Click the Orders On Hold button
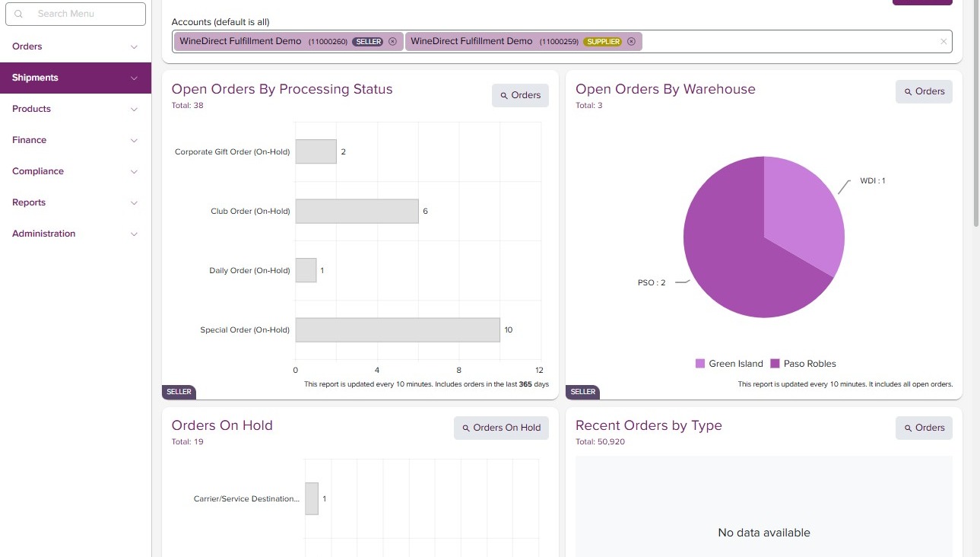Image resolution: width=980 pixels, height=557 pixels. click(x=501, y=428)
